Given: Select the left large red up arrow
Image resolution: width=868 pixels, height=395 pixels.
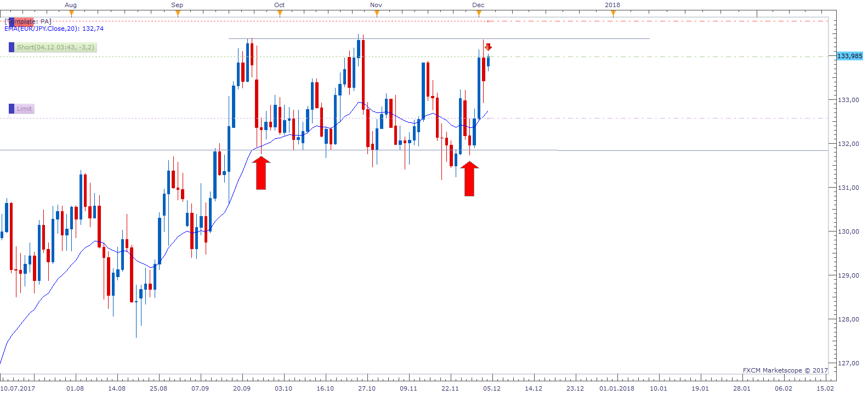Looking at the screenshot, I should click(261, 173).
